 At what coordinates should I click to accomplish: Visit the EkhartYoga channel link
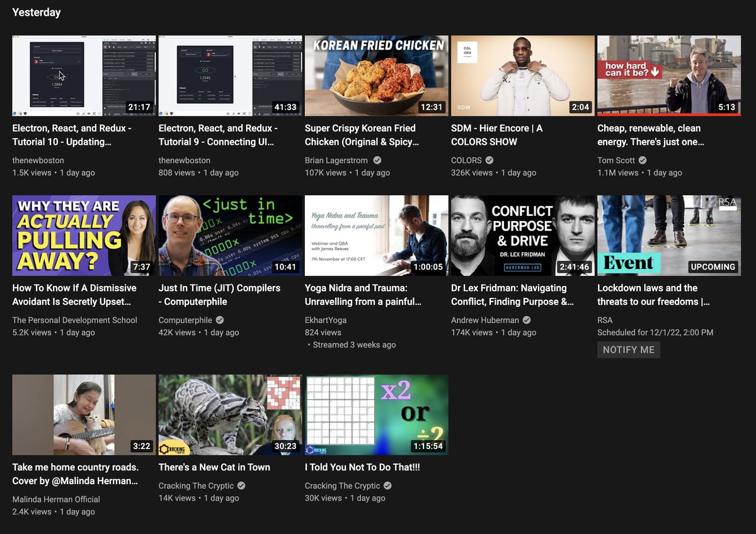pyautogui.click(x=326, y=320)
